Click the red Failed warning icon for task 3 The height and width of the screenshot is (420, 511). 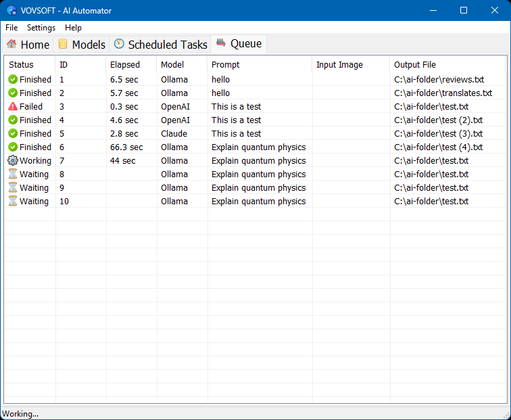pyautogui.click(x=13, y=106)
